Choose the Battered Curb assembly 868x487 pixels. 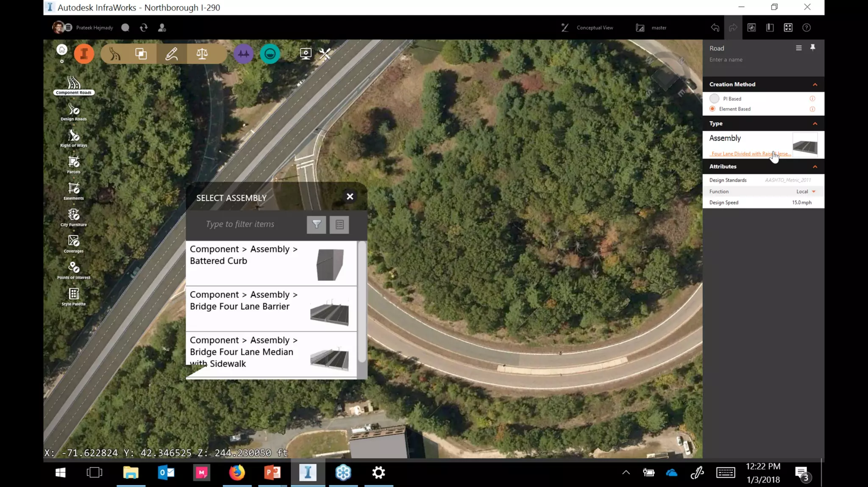pos(271,263)
